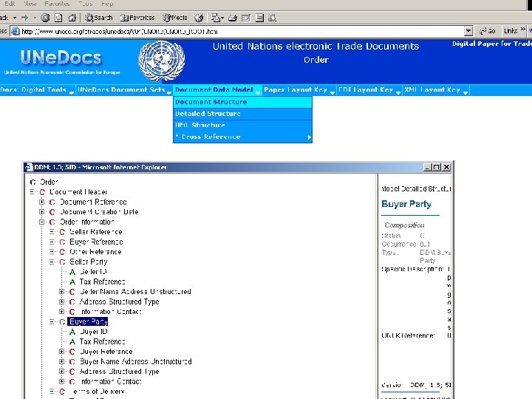The height and width of the screenshot is (399, 532).
Task: Click the A icon beside Buyer ID
Action: coord(72,332)
